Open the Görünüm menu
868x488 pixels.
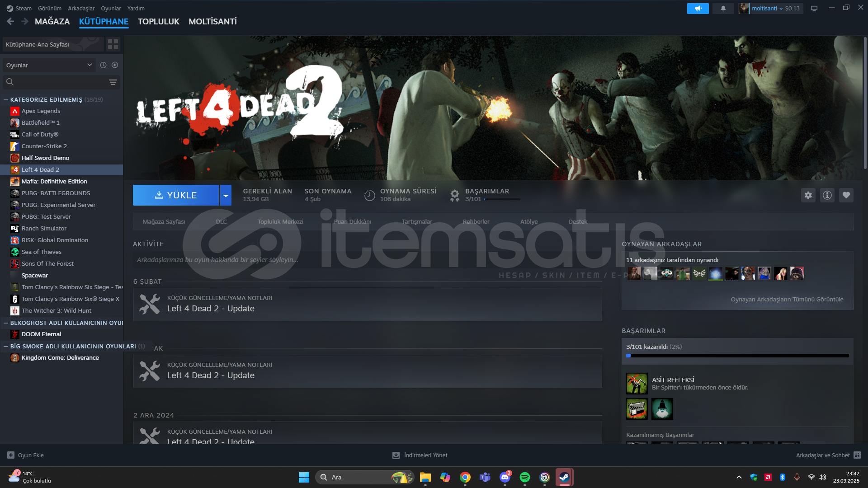tap(50, 8)
